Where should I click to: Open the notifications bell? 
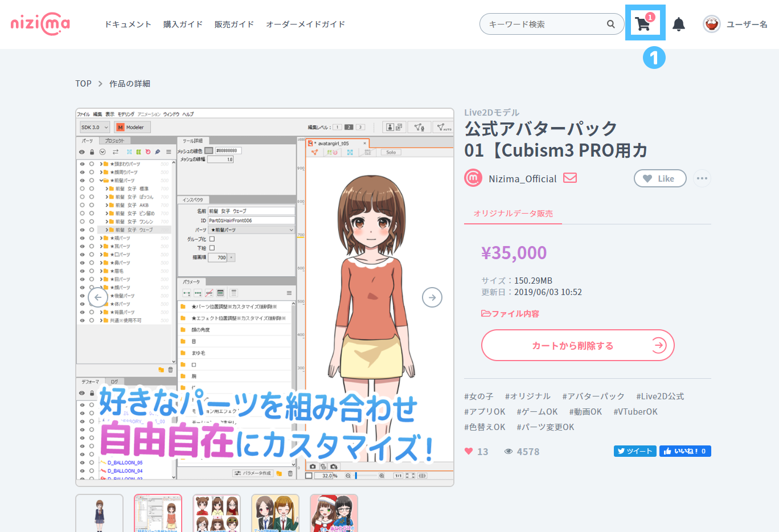point(679,24)
